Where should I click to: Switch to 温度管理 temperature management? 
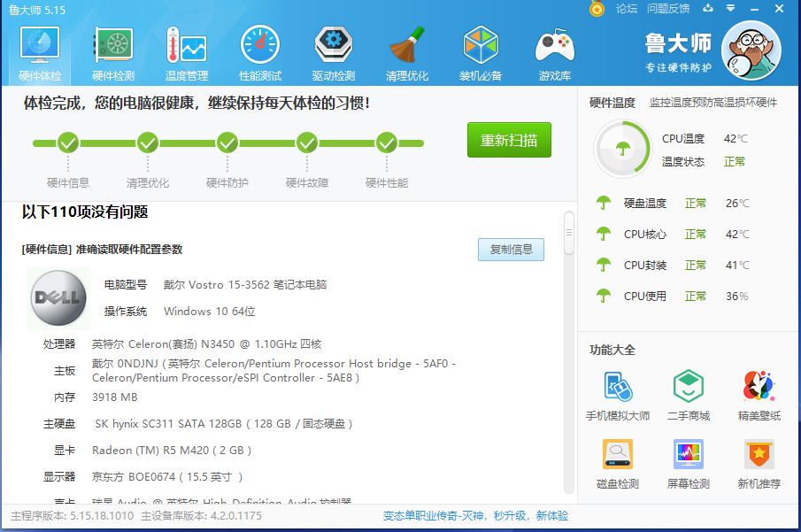tap(187, 52)
